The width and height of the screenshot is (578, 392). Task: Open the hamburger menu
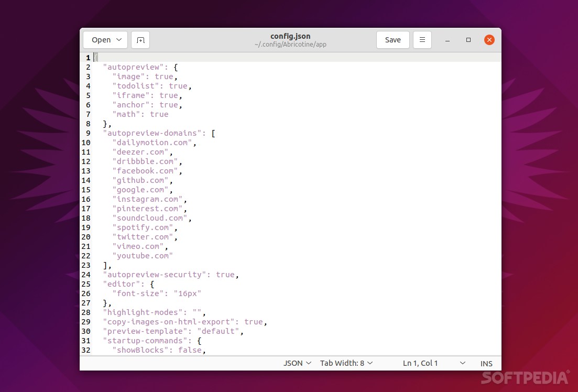pyautogui.click(x=422, y=40)
